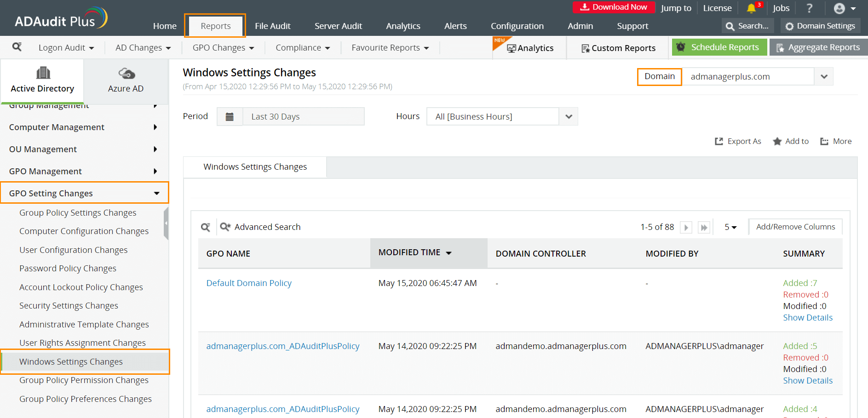Image resolution: width=868 pixels, height=418 pixels.
Task: Expand the admanagerplus.com domain dropdown
Action: point(823,76)
